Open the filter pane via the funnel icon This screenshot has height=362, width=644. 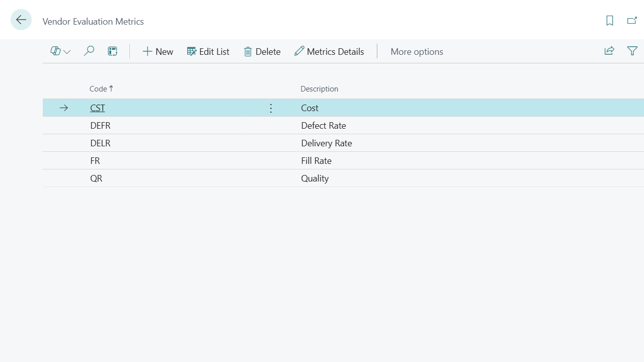pyautogui.click(x=632, y=51)
